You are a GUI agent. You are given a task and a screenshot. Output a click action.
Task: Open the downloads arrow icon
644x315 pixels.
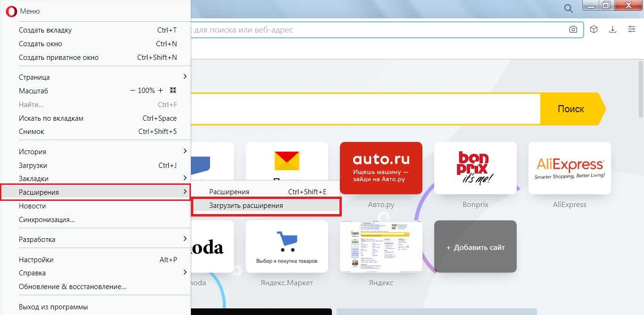[612, 29]
